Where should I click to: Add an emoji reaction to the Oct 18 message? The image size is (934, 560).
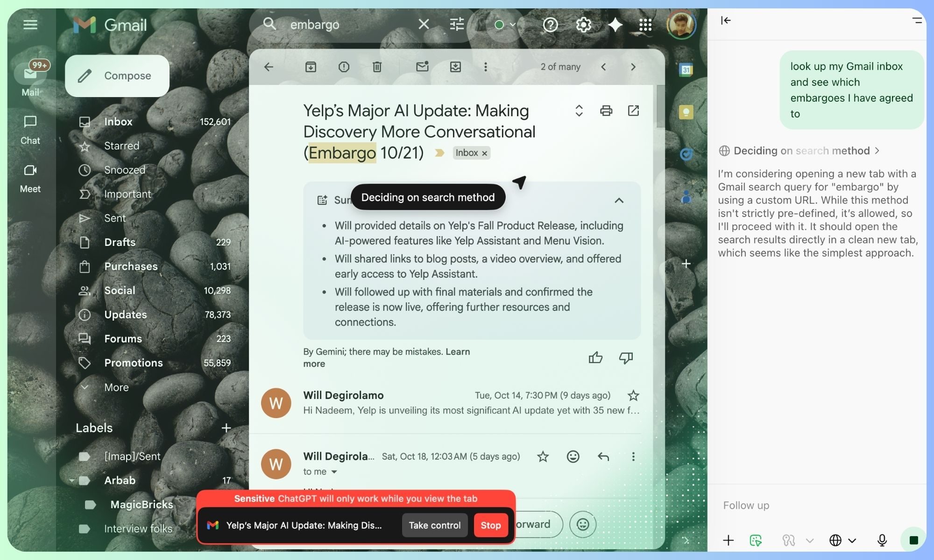click(573, 456)
